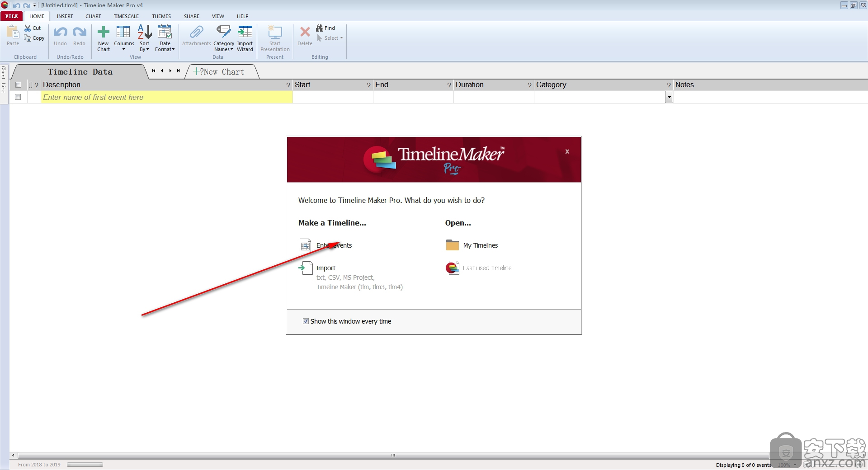Go to last chart tab arrow

pyautogui.click(x=179, y=71)
